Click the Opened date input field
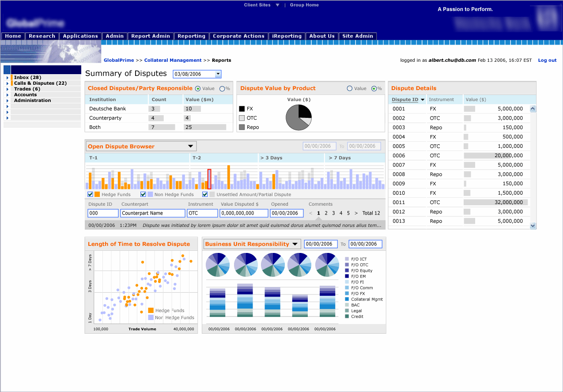The image size is (563, 392). (287, 213)
